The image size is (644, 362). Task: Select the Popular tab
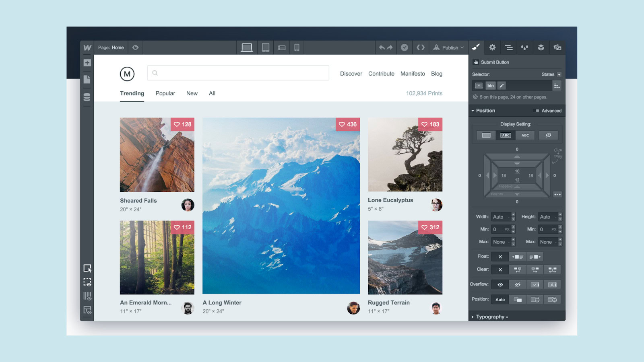pyautogui.click(x=165, y=93)
